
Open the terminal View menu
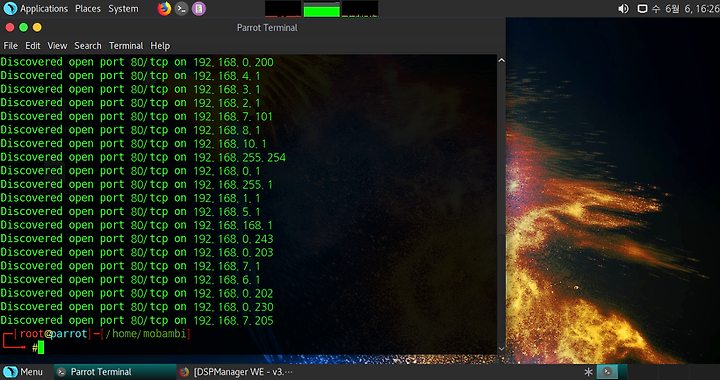tap(57, 45)
